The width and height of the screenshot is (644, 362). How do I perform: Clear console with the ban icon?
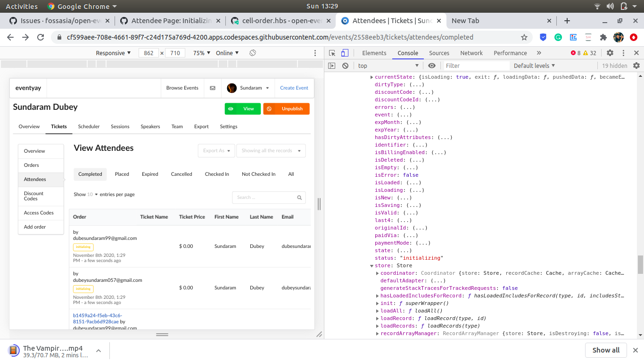coord(345,66)
